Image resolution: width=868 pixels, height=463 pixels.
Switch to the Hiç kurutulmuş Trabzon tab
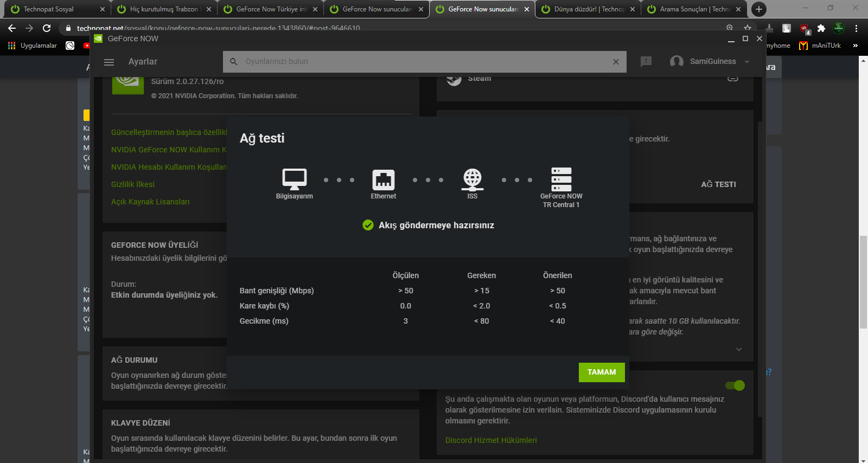click(163, 9)
